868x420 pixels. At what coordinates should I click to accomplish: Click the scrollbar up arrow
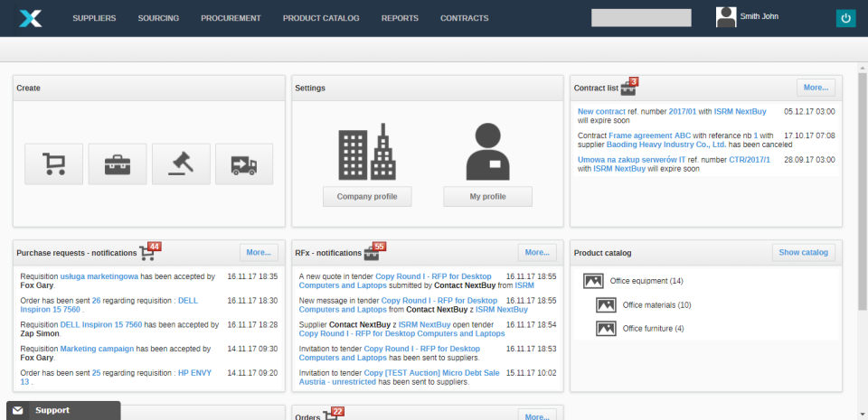[x=863, y=68]
